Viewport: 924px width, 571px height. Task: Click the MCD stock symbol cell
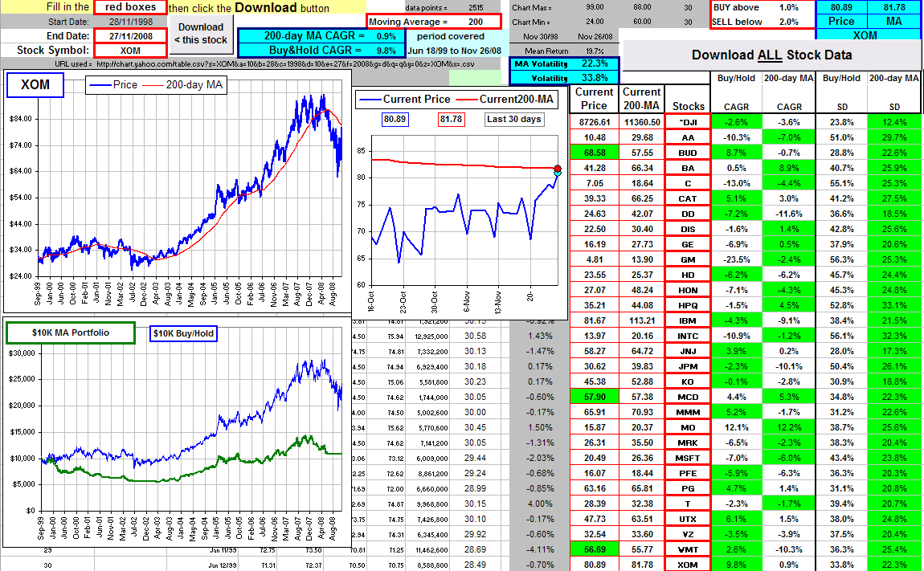coord(688,398)
